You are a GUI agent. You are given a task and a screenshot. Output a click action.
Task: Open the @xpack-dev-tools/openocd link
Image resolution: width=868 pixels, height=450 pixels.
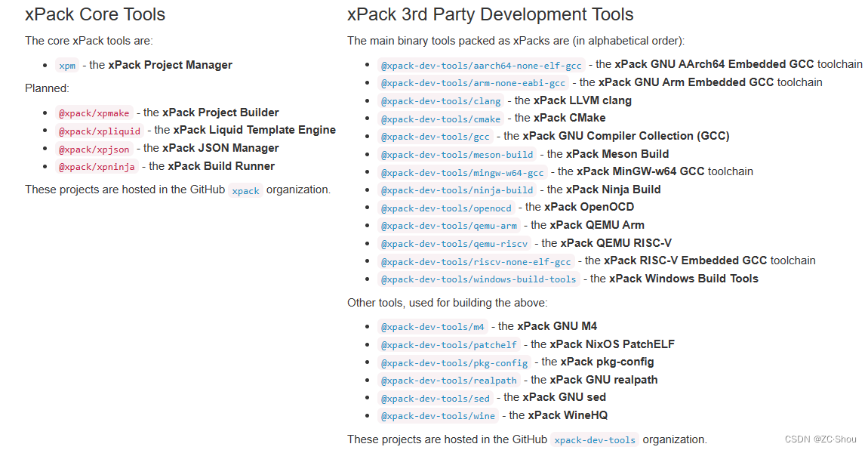(446, 208)
